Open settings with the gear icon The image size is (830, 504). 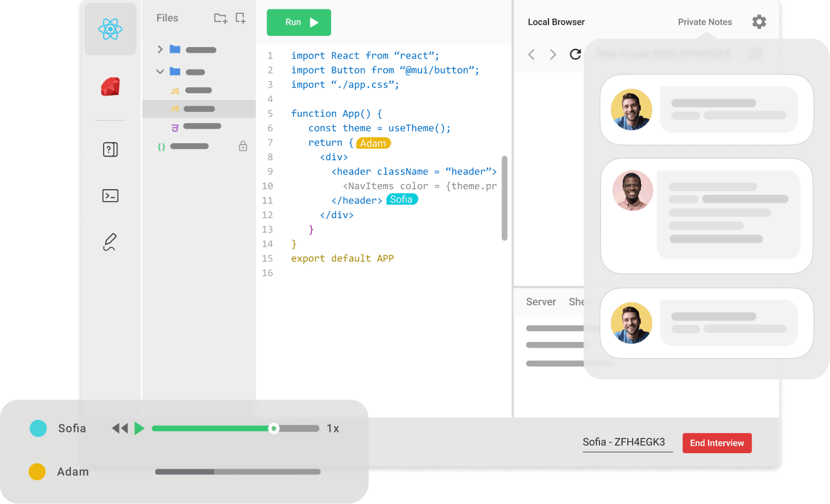click(759, 22)
